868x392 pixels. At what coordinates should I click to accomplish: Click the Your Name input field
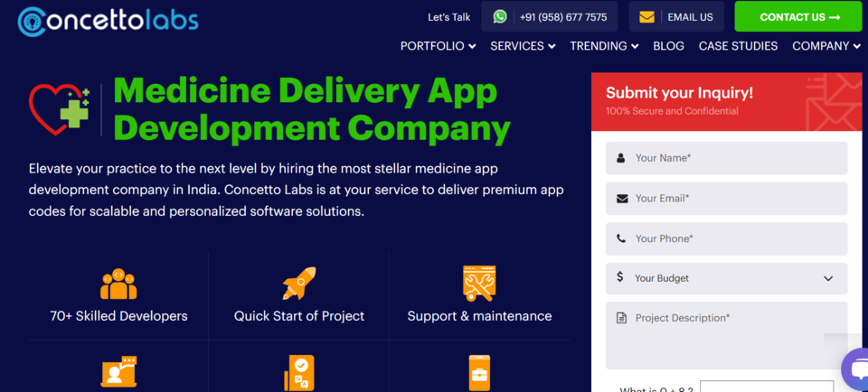(x=726, y=158)
